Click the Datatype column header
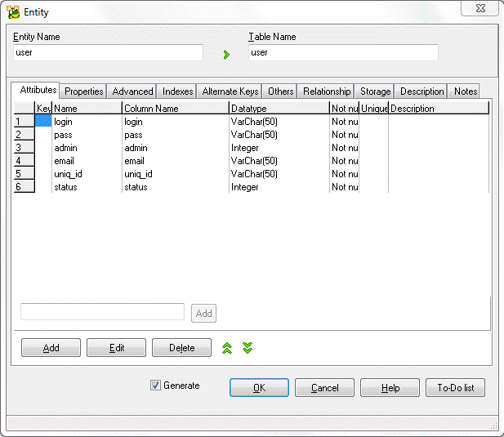 pos(278,109)
